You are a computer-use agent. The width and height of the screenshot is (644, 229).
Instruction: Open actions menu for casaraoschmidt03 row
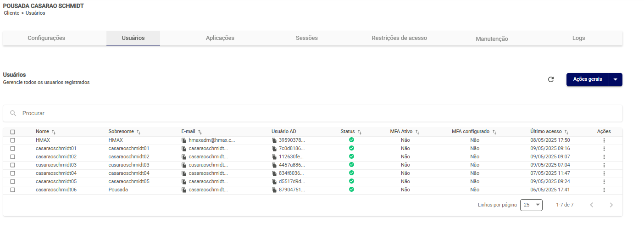point(604,165)
